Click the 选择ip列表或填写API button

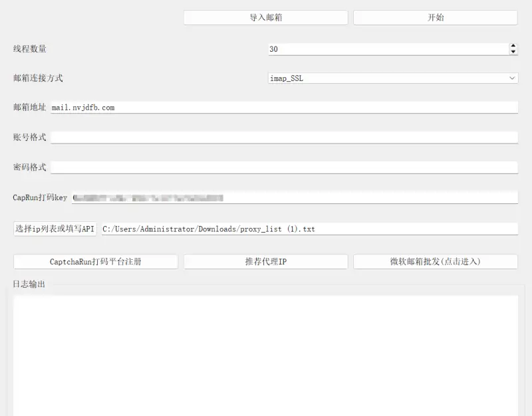point(55,229)
